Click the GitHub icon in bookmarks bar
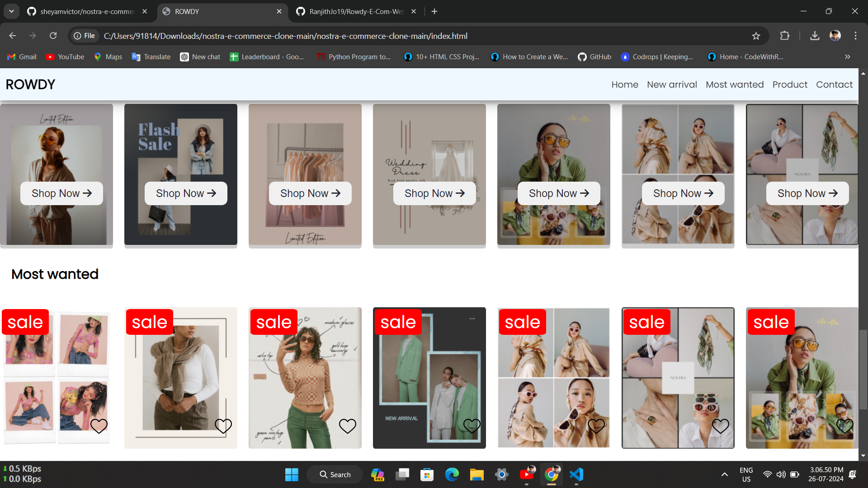Screen dimensions: 868x488 (582, 56)
